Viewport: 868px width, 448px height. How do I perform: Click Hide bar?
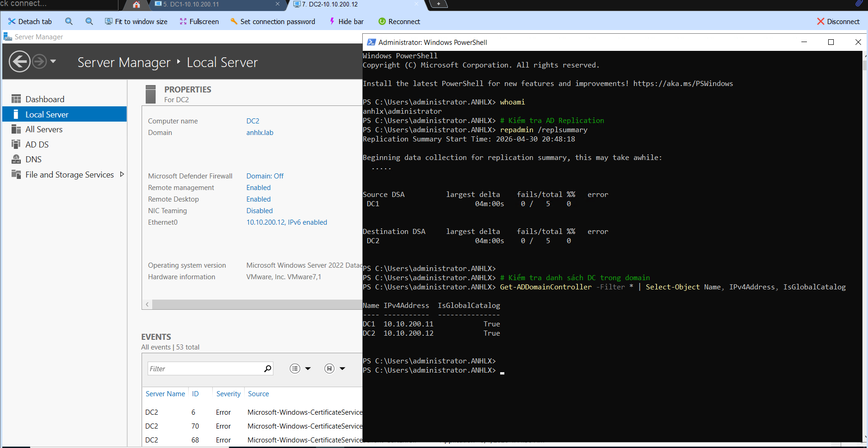346,21
